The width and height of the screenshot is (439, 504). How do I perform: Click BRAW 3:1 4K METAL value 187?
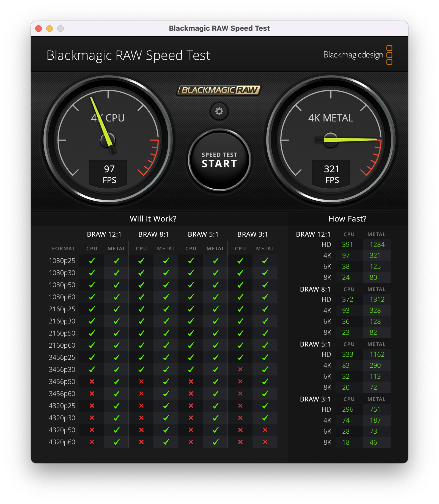[x=375, y=420]
